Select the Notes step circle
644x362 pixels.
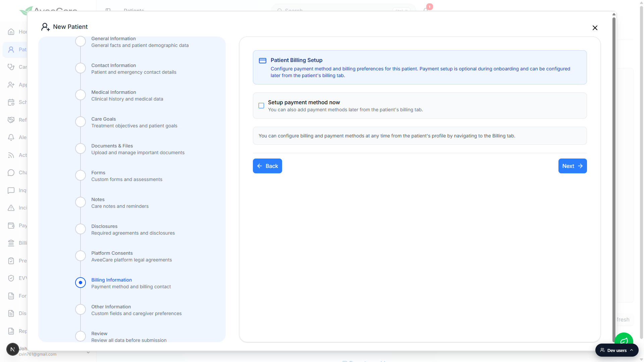[x=80, y=202]
